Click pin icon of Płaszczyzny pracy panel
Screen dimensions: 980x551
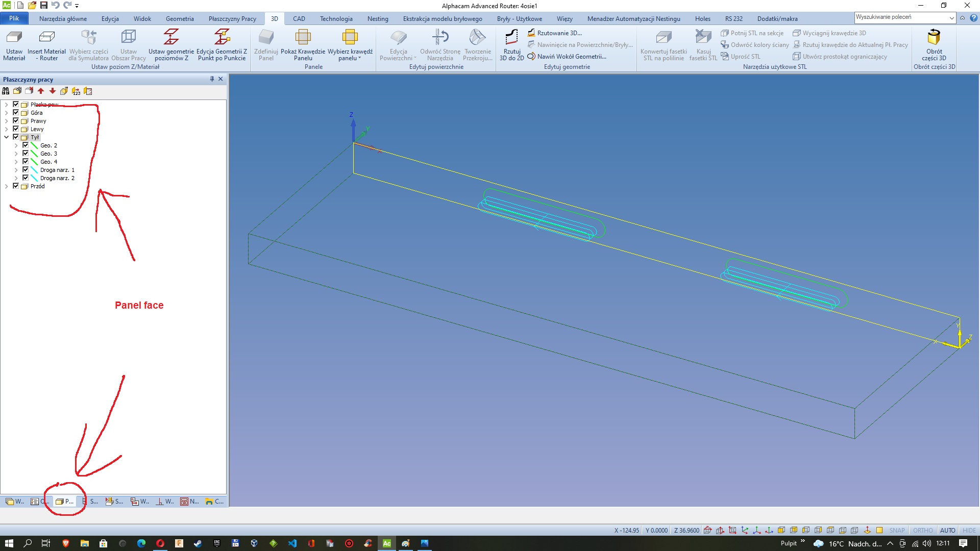(212, 79)
